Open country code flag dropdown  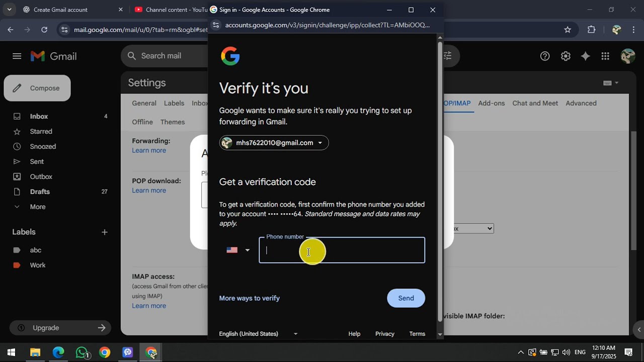pyautogui.click(x=238, y=250)
